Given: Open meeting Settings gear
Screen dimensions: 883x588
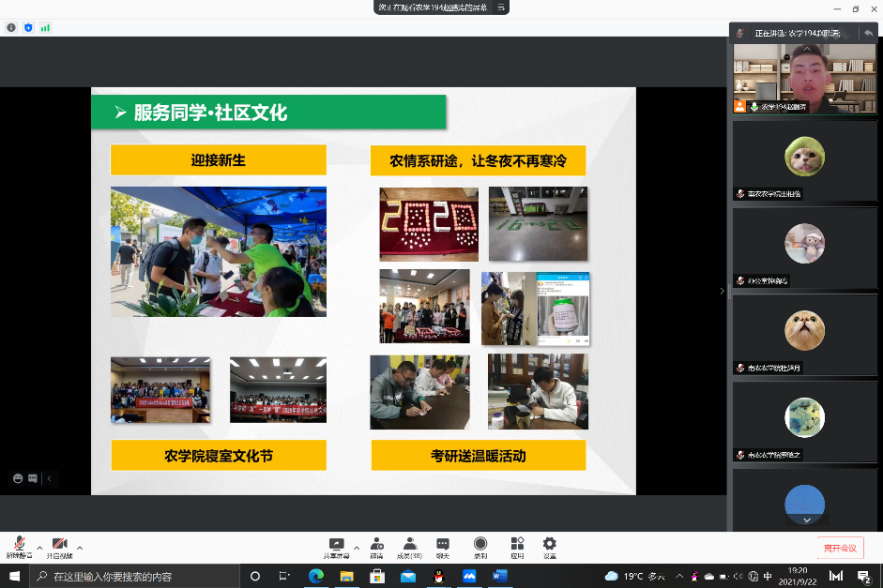Looking at the screenshot, I should point(550,546).
